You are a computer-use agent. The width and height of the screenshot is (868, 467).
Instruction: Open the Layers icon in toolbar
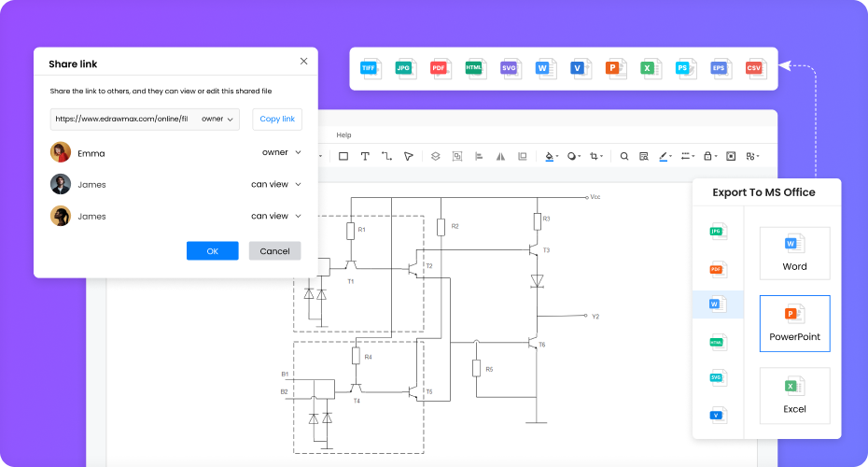tap(435, 157)
